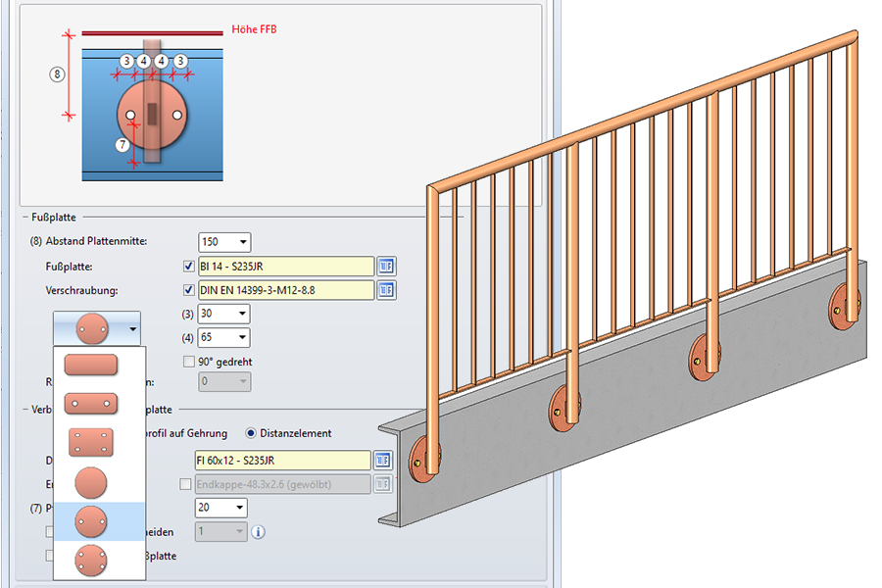882x588 pixels.
Task: Uncheck the Fußplatte checkbox
Action: point(189,266)
